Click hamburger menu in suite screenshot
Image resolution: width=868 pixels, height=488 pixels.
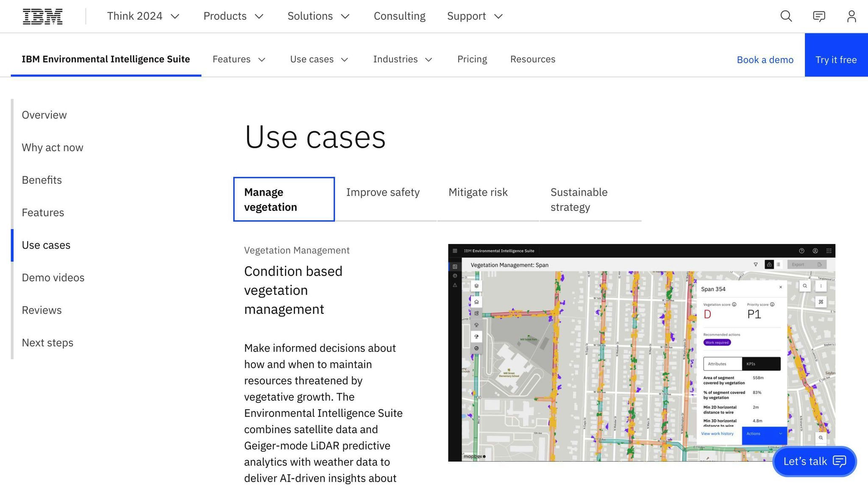[x=455, y=251]
